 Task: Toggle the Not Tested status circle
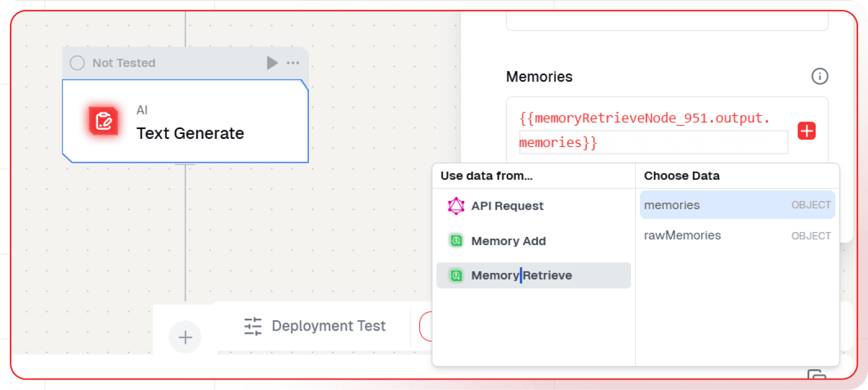[x=77, y=63]
